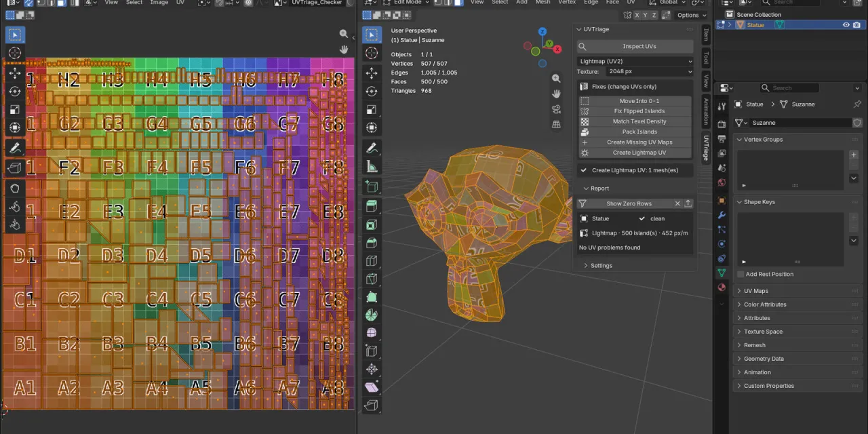Viewport: 868px width, 434px height.
Task: Expand the Geometry Data panel
Action: tap(764, 359)
